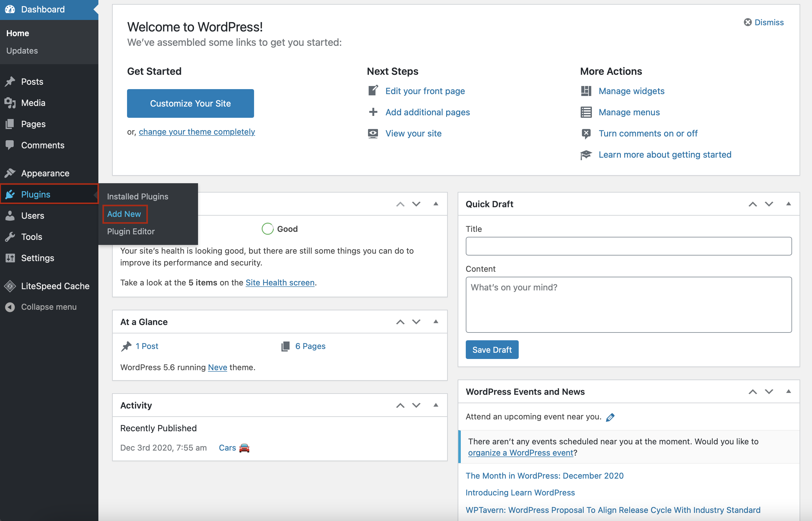
Task: Click the pencil icon beside upcoming event text
Action: point(611,417)
